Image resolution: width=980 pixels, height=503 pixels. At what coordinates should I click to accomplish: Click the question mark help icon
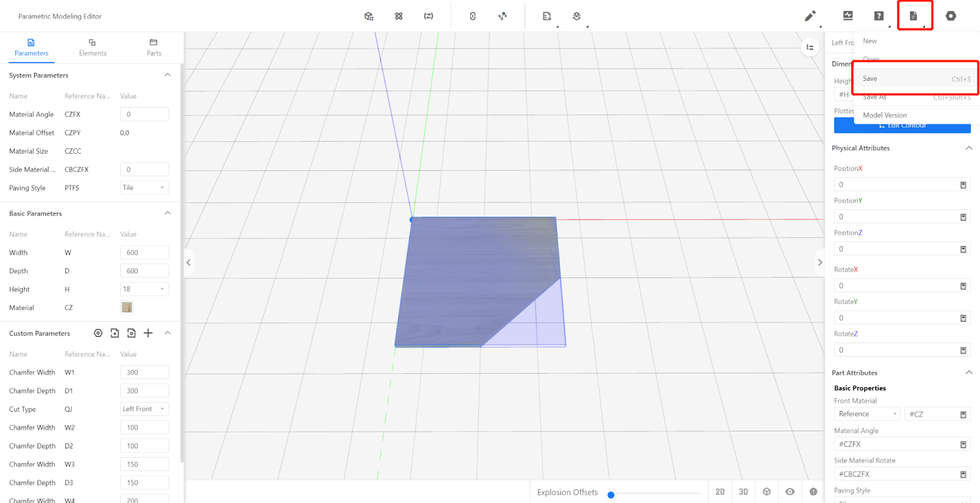click(x=879, y=16)
